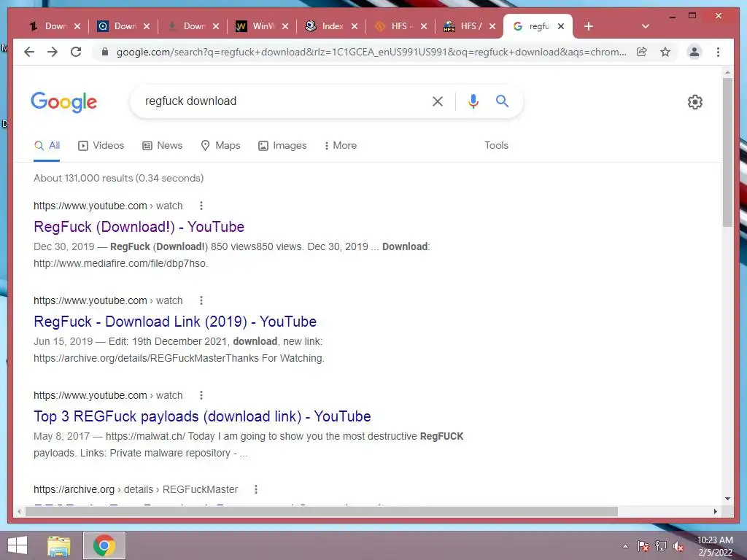Open options for the RegFuck (Download!) result

pyautogui.click(x=201, y=206)
